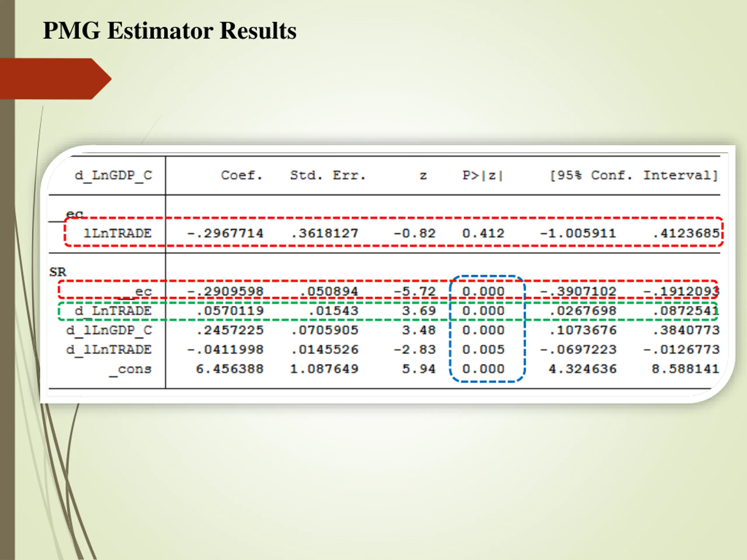
Task: Click the standard error .0705905
Action: [x=324, y=330]
